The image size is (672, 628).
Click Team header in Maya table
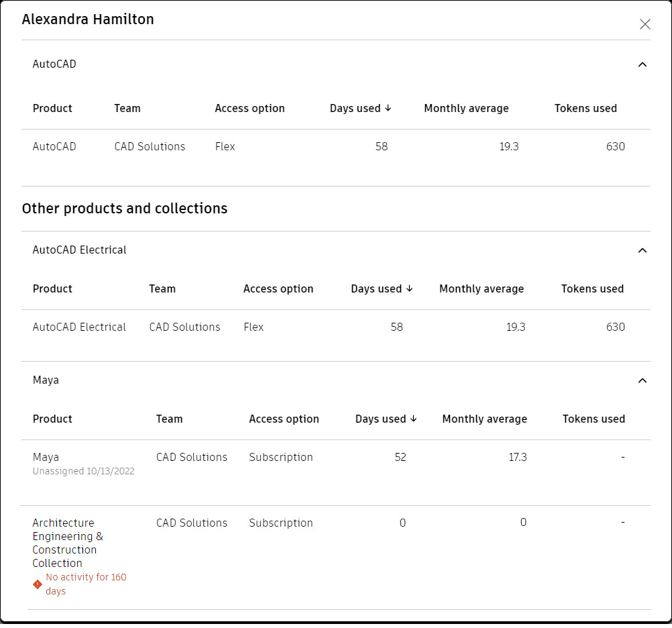pyautogui.click(x=169, y=419)
